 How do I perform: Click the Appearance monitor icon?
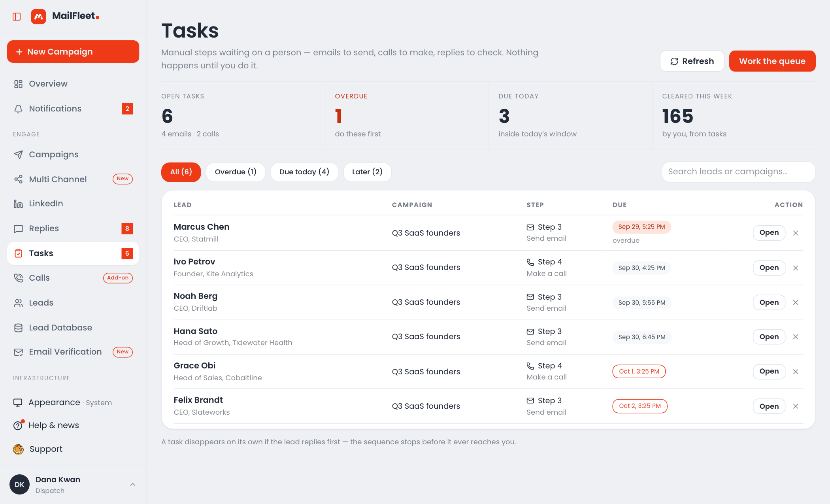[x=18, y=402]
